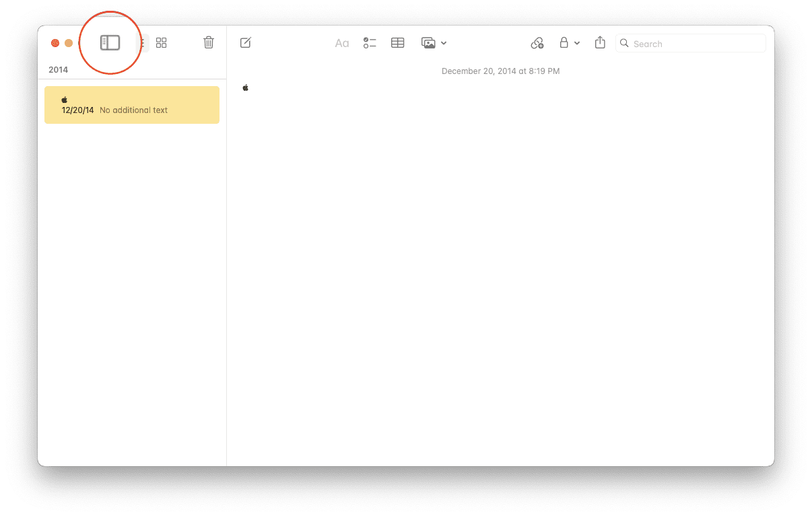This screenshot has height=516, width=812.
Task: Click the photos media icon
Action: (428, 43)
